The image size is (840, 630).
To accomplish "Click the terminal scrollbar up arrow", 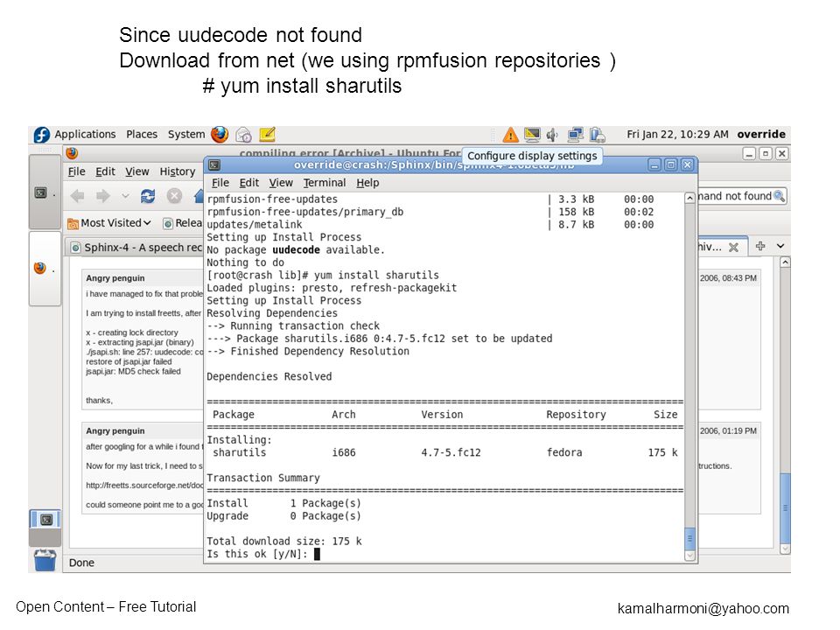I will point(690,199).
